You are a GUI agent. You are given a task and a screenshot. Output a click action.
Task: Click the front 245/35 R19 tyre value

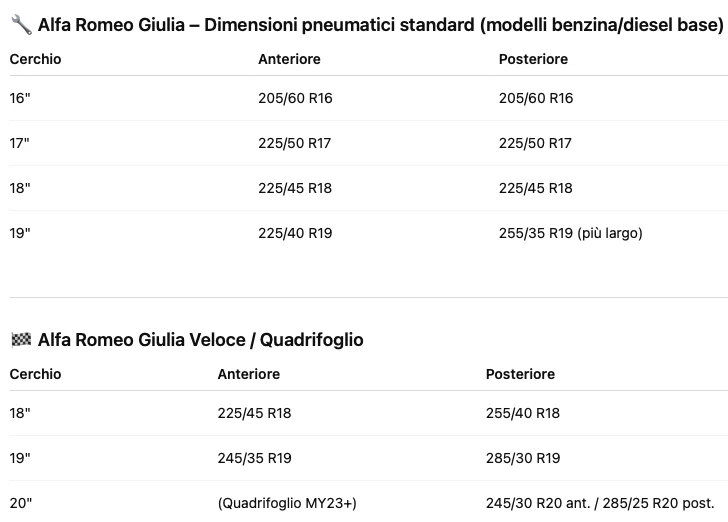click(254, 458)
